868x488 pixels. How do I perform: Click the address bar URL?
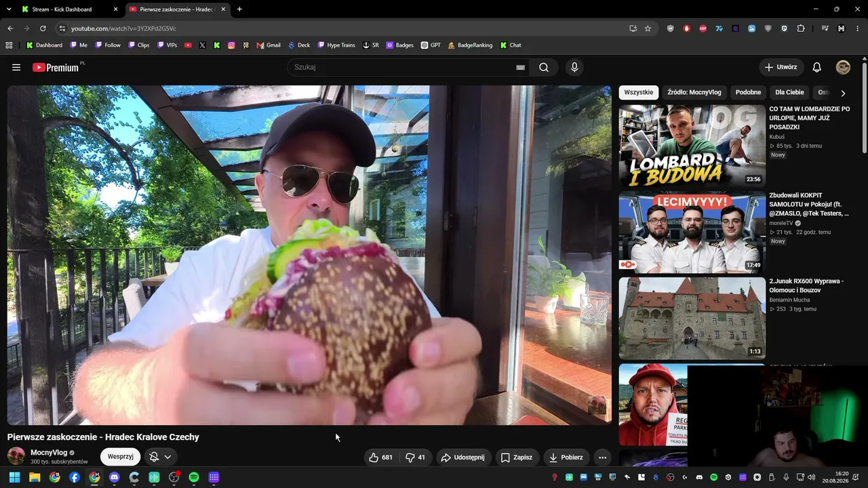tap(123, 28)
